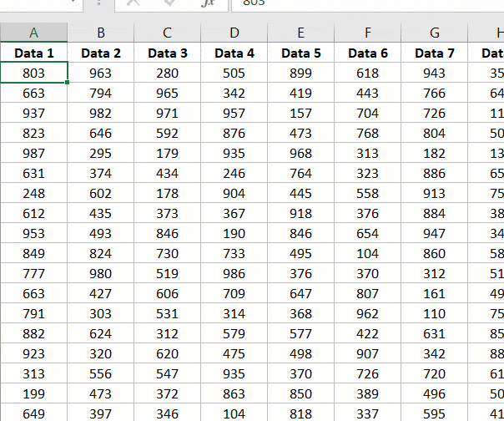Select the cell with value 777
Screen dimensions: 504x421
[33, 273]
